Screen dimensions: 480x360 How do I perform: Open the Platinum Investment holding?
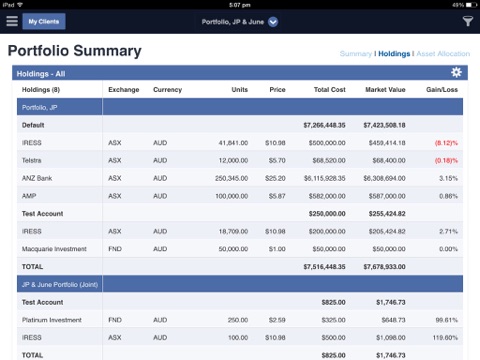tap(240, 320)
